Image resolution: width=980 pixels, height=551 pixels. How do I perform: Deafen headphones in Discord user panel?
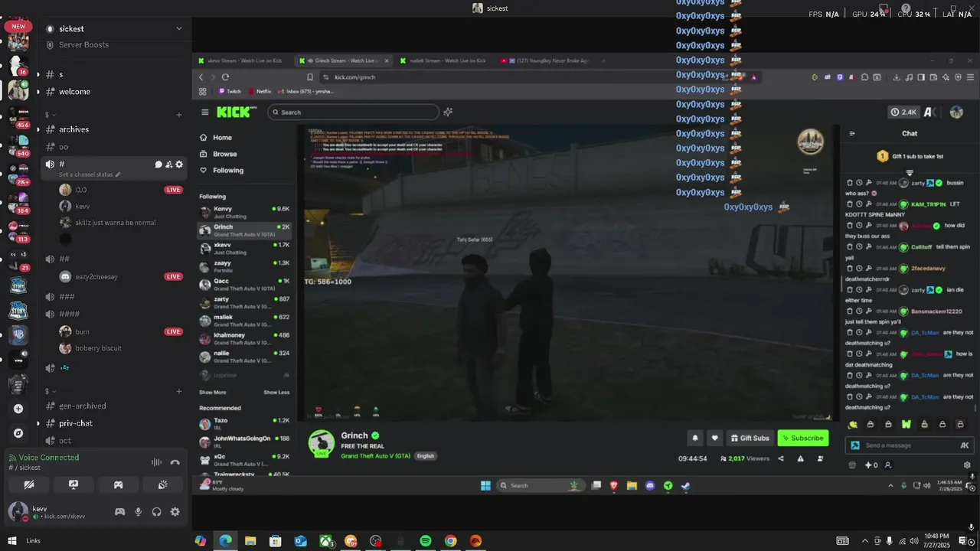(x=157, y=512)
